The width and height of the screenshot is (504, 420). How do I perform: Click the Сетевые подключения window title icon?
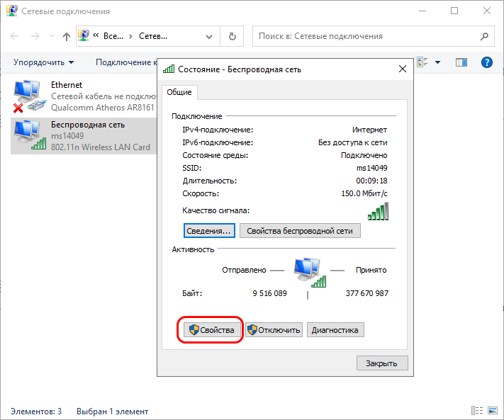click(x=12, y=11)
